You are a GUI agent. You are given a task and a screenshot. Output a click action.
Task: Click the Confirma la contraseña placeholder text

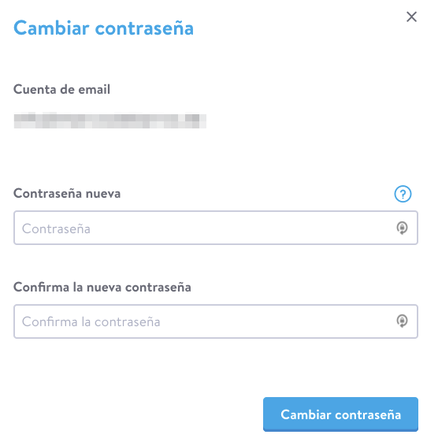(91, 322)
